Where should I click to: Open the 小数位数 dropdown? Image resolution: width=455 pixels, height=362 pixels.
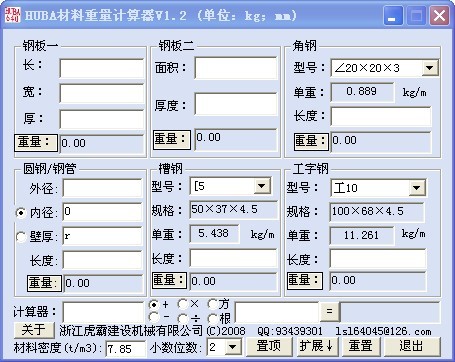(x=232, y=347)
